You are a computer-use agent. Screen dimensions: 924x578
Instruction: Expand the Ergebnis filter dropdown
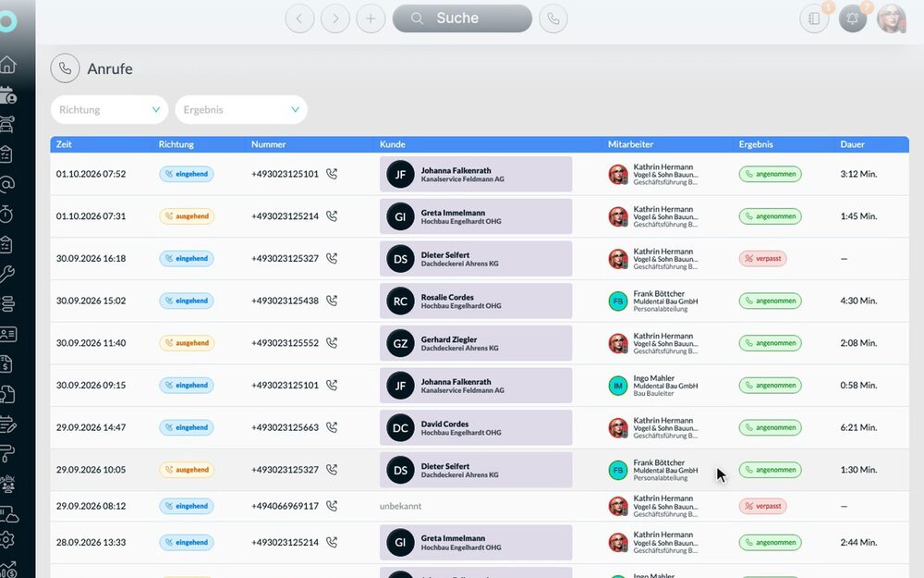[x=241, y=110]
